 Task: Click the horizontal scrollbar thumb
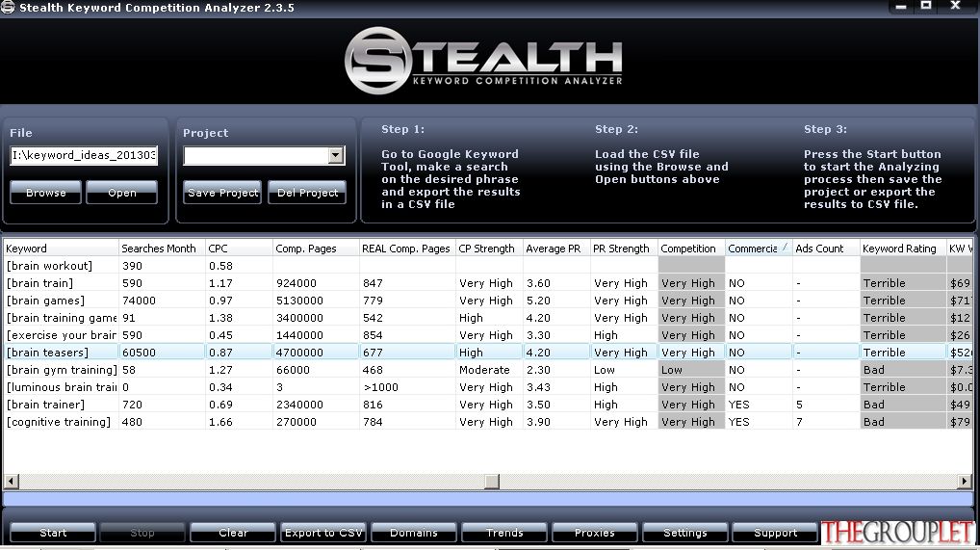[492, 482]
